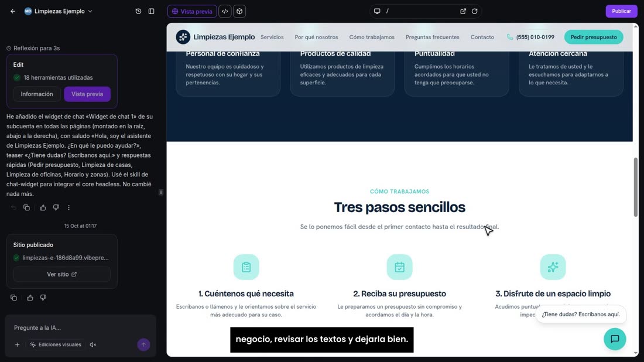The width and height of the screenshot is (644, 362).
Task: Thumbs down the Sitio publicado card
Action: (43, 298)
